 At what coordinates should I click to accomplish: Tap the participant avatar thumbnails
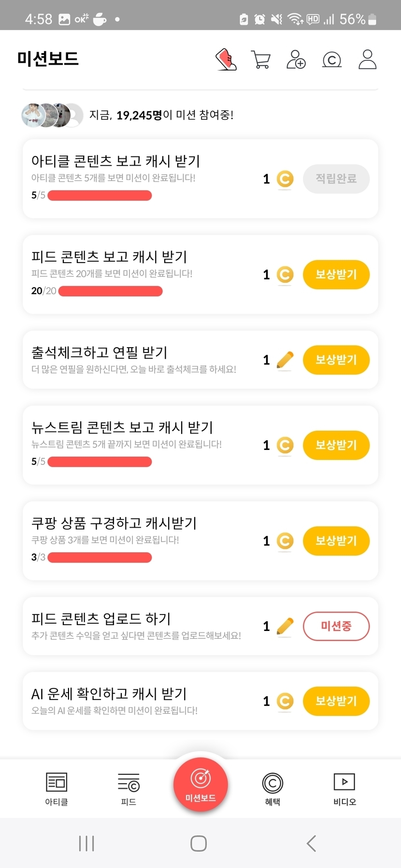coord(52,115)
